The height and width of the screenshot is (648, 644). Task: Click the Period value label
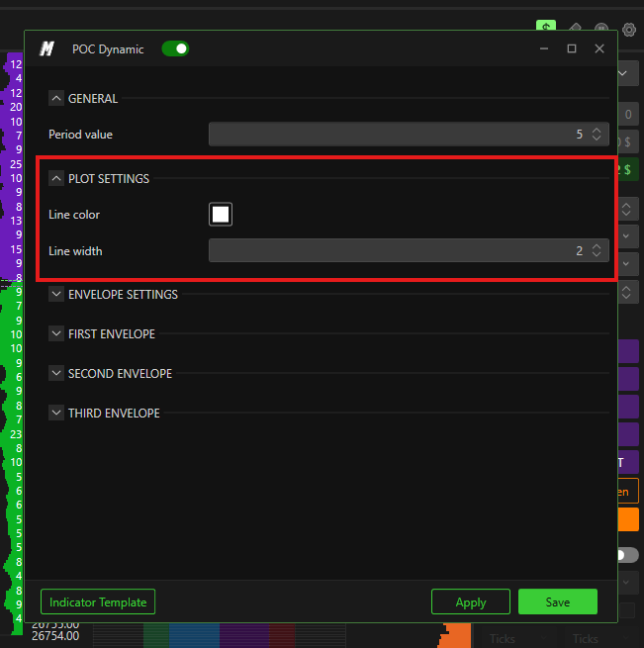point(80,135)
